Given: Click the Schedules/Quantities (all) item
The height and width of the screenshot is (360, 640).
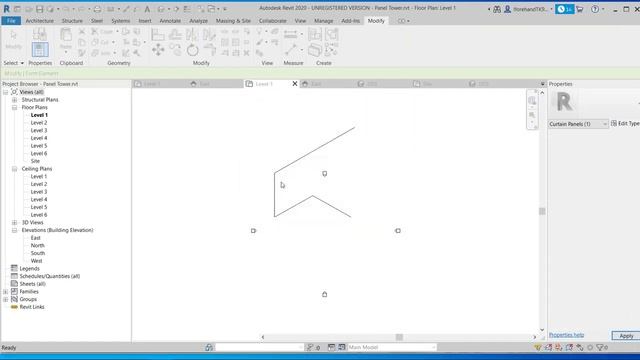Looking at the screenshot, I should coord(49,276).
